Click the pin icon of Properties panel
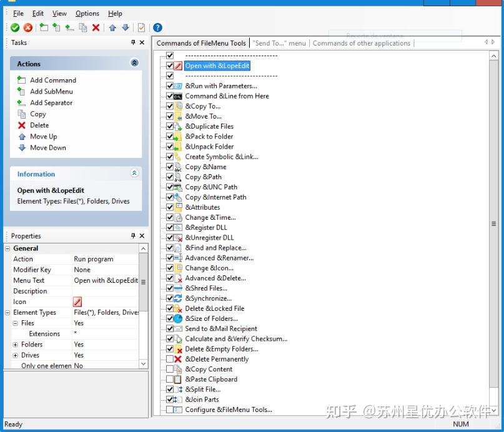504x432 pixels. (x=134, y=236)
